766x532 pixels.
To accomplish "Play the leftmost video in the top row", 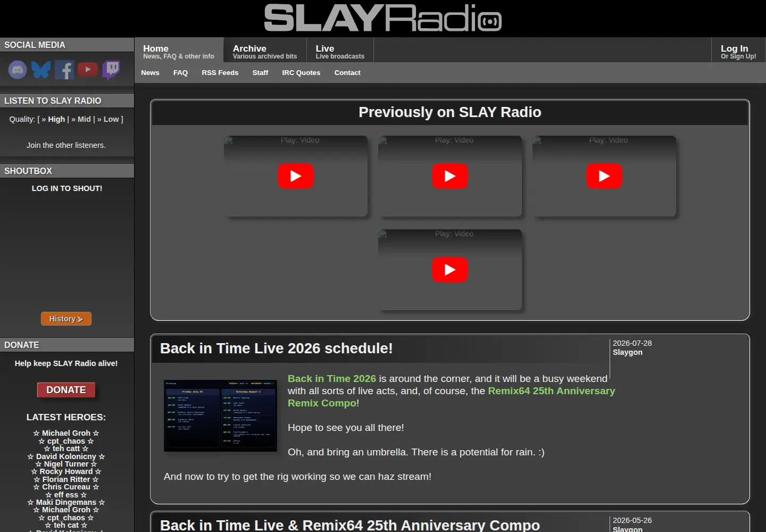I will tap(296, 176).
